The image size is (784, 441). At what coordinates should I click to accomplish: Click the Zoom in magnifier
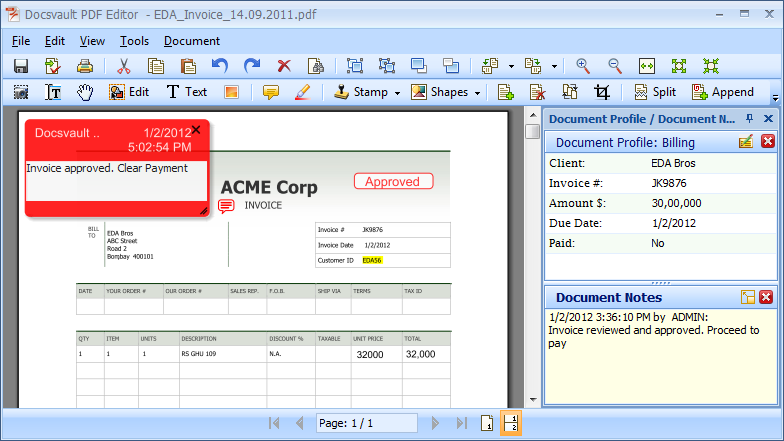pyautogui.click(x=582, y=66)
